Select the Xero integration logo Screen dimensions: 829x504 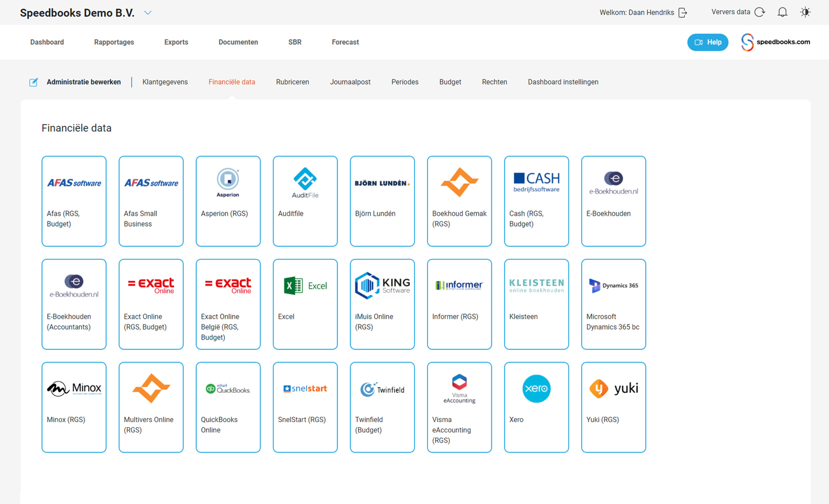click(x=536, y=389)
